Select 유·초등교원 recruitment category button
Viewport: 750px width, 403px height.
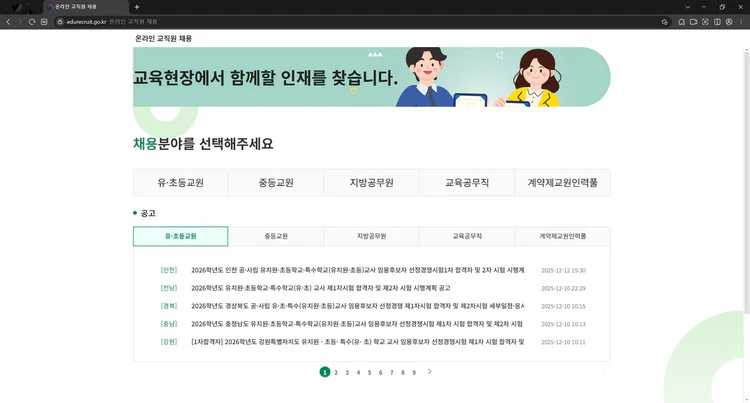coord(180,183)
